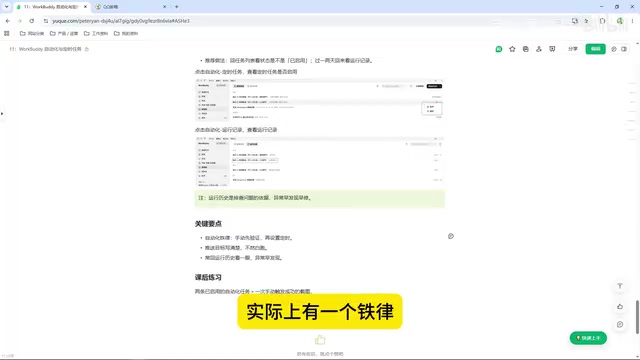Click document title 11: WorkBuddy in header
This screenshot has height=360, width=640.
[45, 49]
